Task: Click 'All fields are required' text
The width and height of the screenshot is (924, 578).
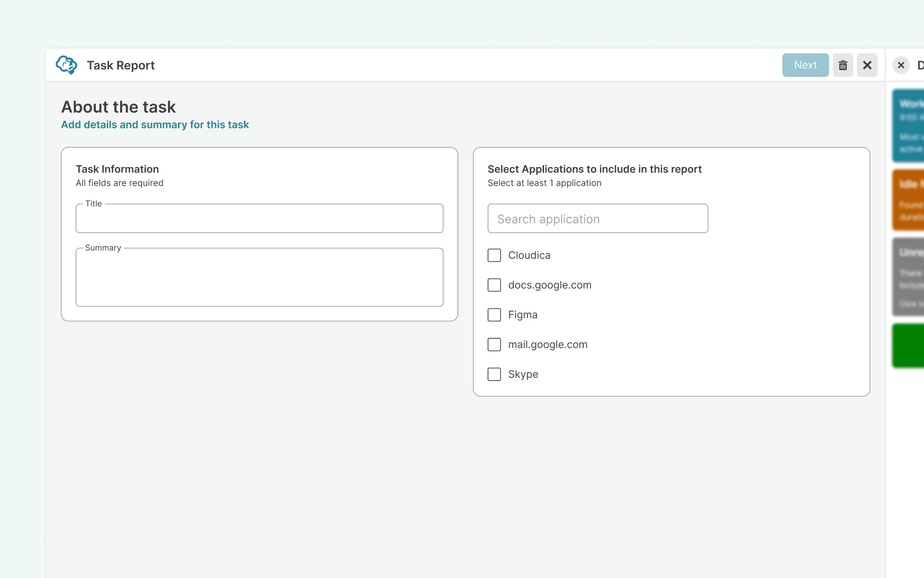Action: click(120, 183)
